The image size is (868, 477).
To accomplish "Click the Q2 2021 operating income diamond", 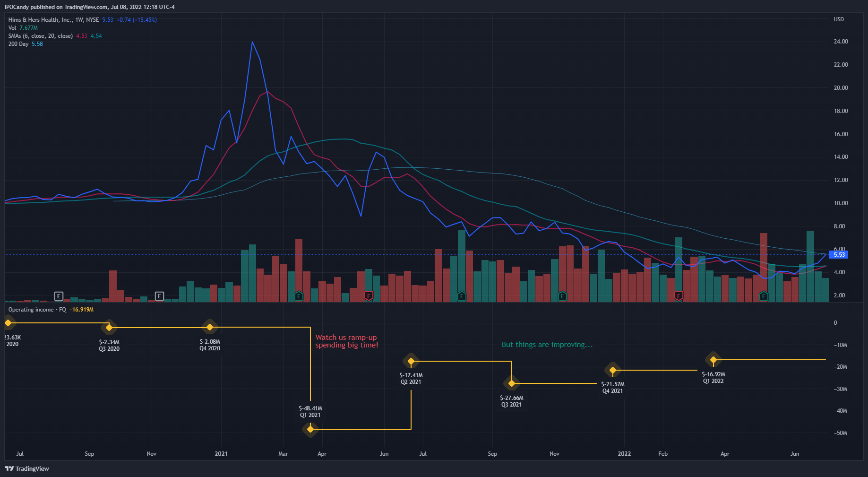I will click(411, 361).
